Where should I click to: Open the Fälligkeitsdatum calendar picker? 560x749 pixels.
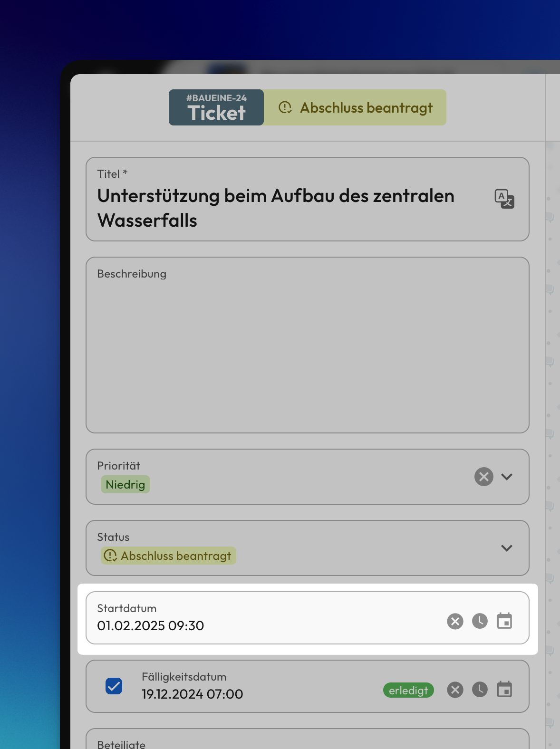[504, 690]
